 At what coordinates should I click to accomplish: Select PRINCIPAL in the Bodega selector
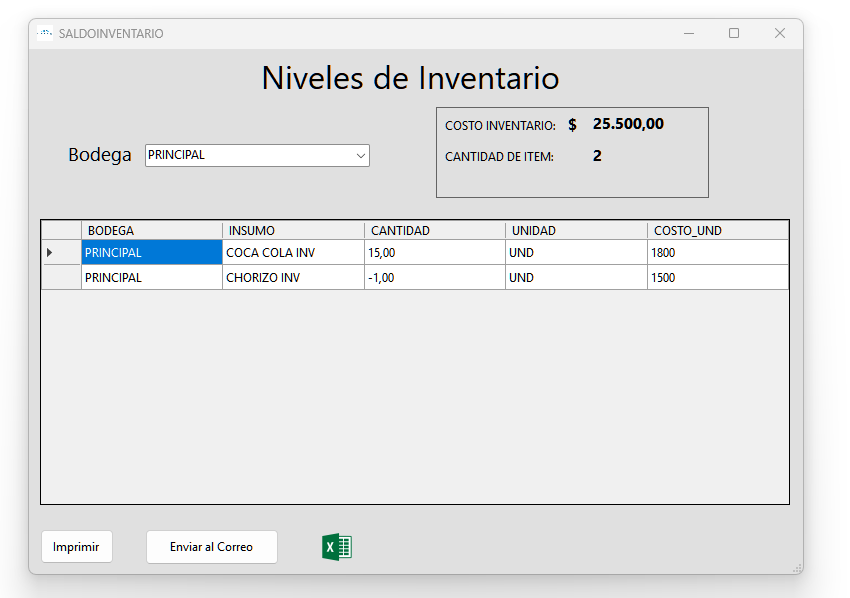(250, 155)
